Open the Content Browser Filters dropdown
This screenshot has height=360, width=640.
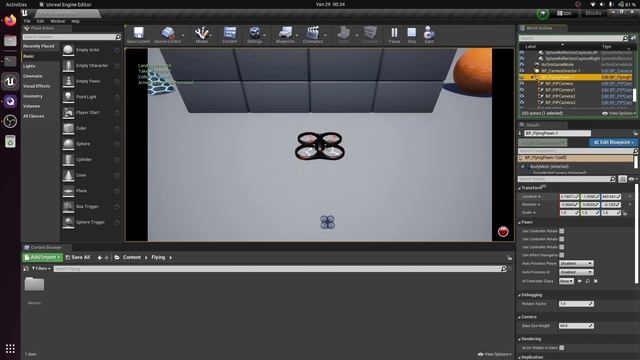coord(41,269)
